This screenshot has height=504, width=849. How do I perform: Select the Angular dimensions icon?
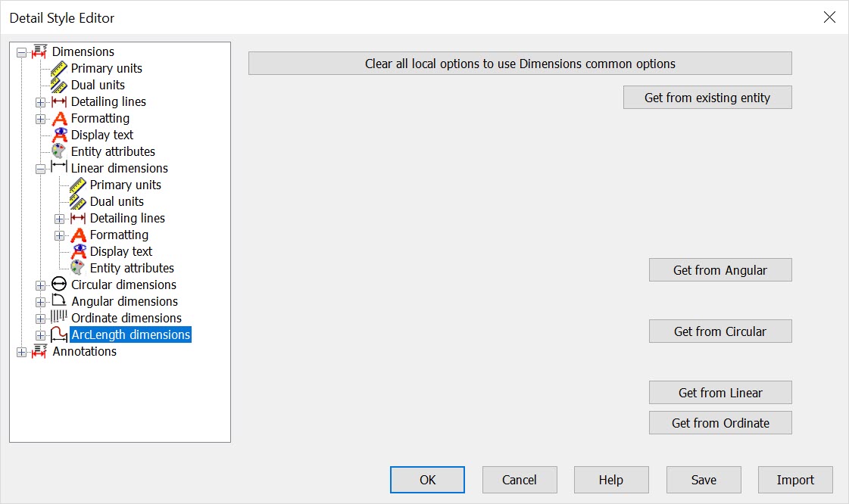pyautogui.click(x=61, y=301)
